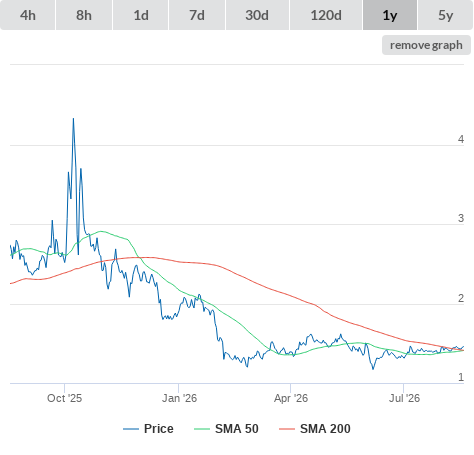Select the 120d range tab
The width and height of the screenshot is (474, 455).
(x=326, y=15)
